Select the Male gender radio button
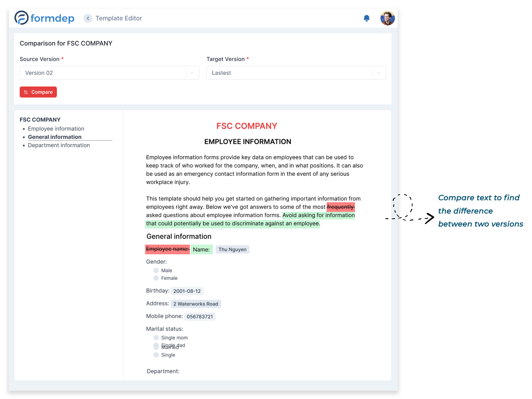532x399 pixels. pos(156,271)
